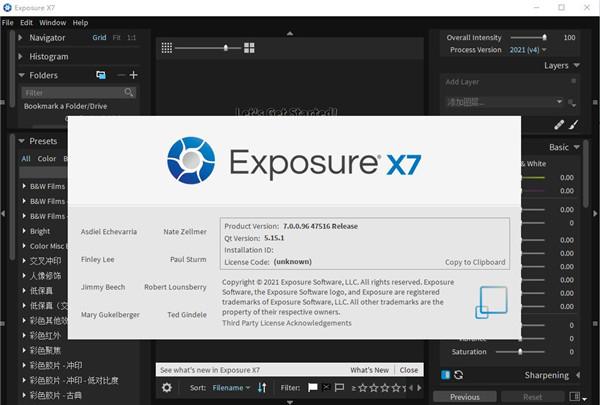Expand the Sharpening panel
600x405 pixels.
[578, 375]
